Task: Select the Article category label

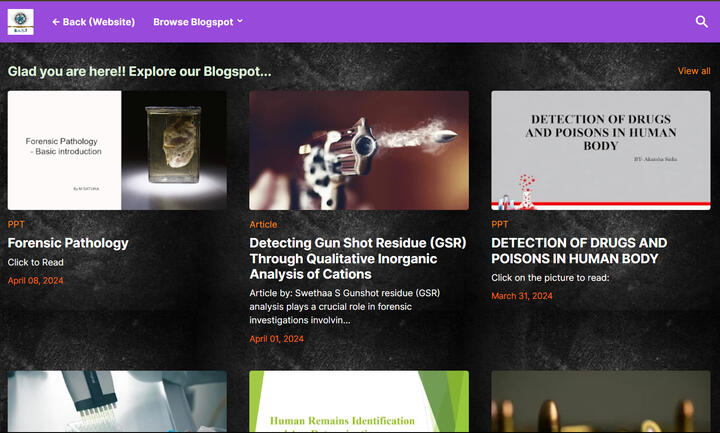Action: (x=263, y=225)
